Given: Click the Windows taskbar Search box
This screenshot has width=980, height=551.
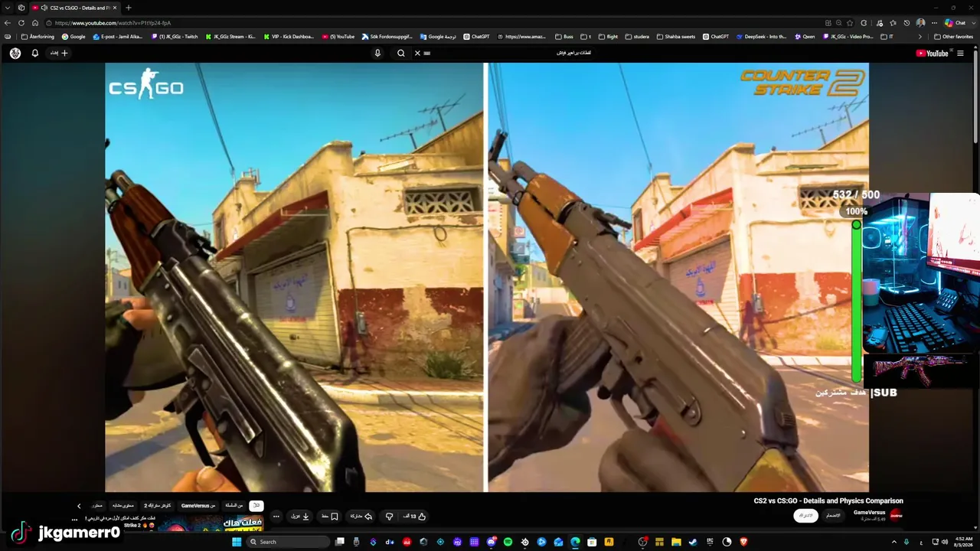Looking at the screenshot, I should tap(289, 542).
